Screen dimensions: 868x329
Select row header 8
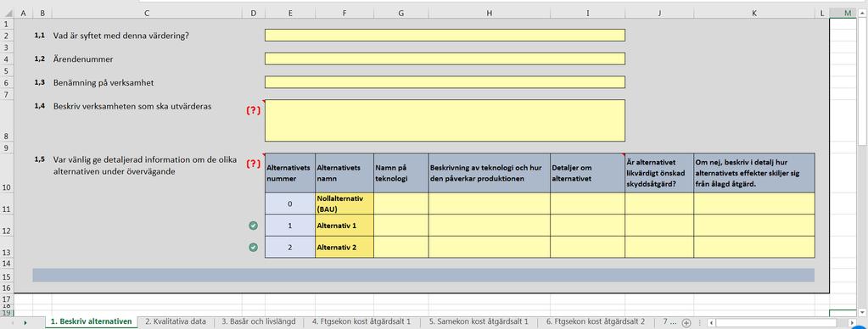tap(7, 120)
